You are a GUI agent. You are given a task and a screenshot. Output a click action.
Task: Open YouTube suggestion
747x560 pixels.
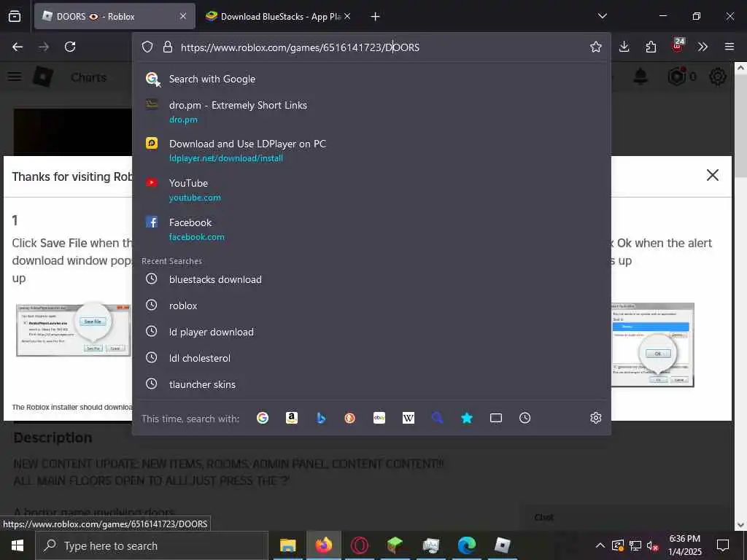371,190
